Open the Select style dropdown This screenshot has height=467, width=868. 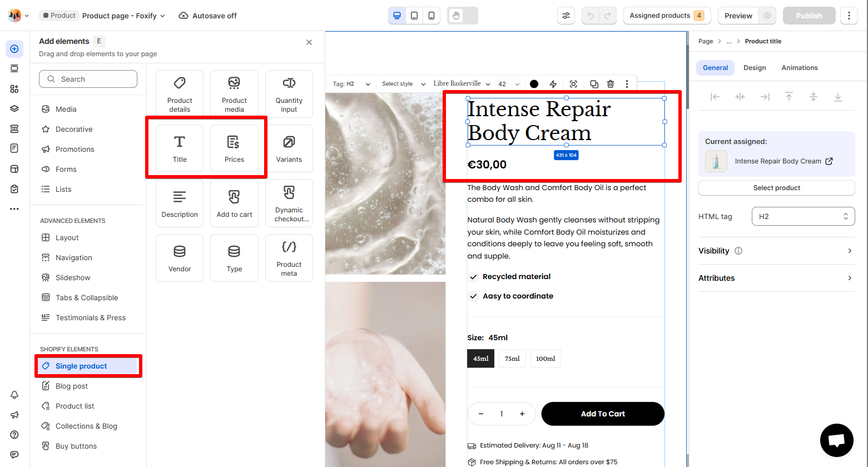tap(404, 84)
